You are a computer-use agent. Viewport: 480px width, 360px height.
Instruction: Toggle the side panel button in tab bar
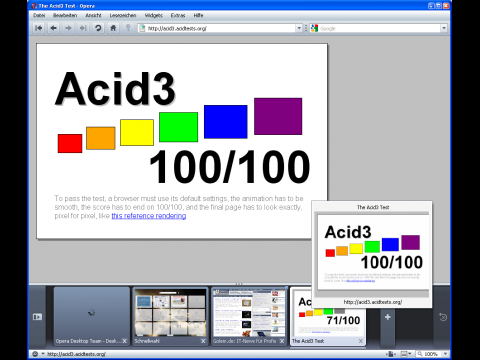pyautogui.click(x=37, y=317)
